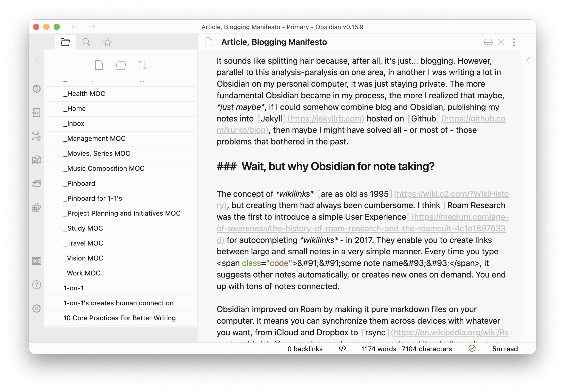
Task: Open the _Music Composition MOC note
Action: point(121,168)
